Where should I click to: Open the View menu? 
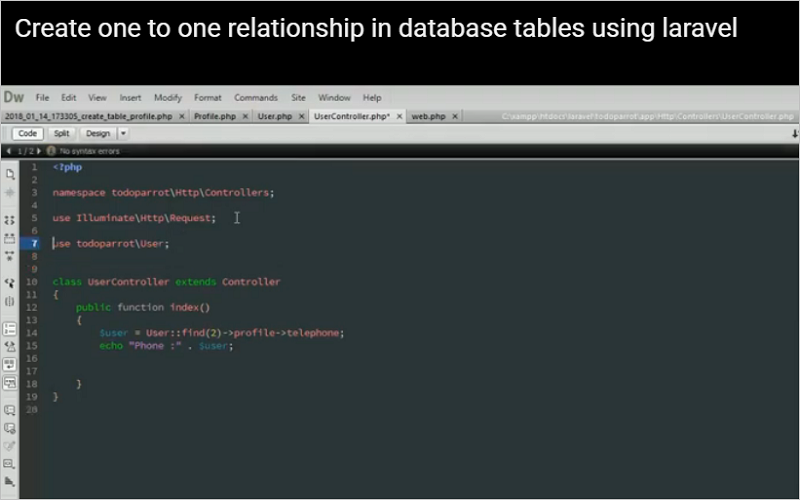[97, 97]
